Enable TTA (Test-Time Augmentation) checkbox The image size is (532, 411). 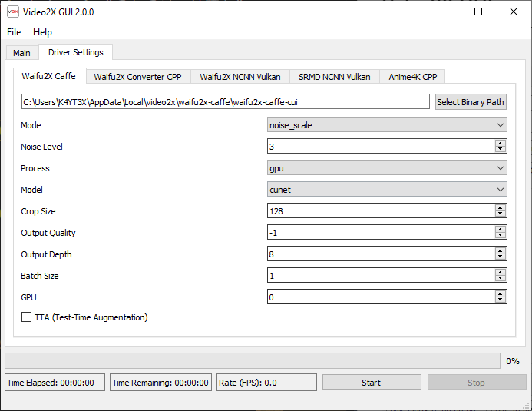[26, 317]
